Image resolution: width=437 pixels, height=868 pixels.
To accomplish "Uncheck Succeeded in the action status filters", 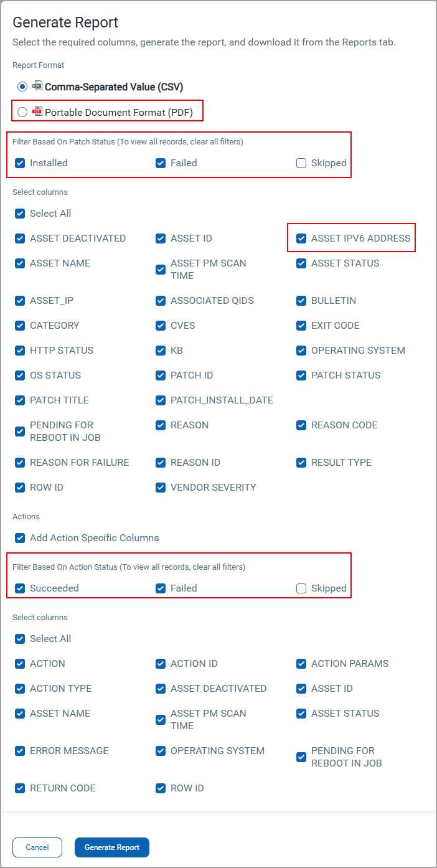I will pos(20,588).
